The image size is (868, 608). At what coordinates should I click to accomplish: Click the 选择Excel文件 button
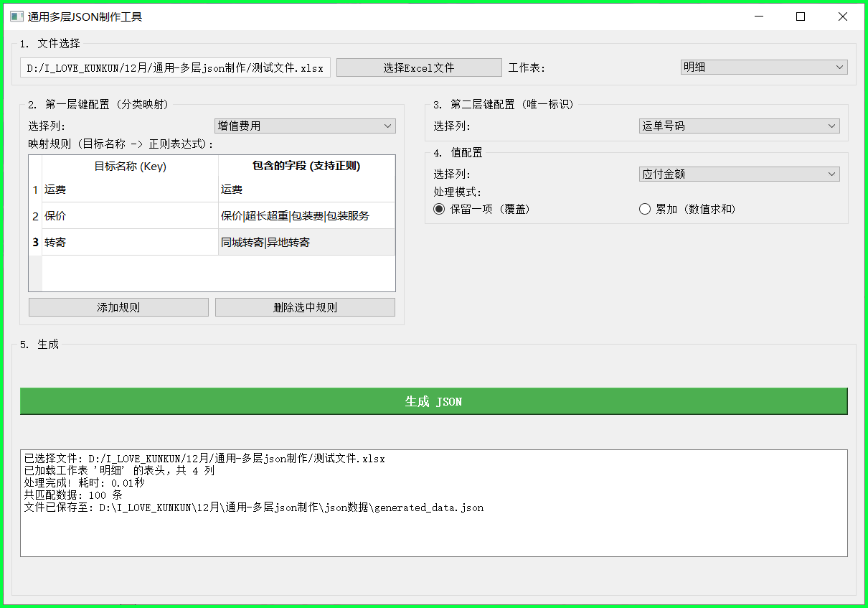pos(419,67)
